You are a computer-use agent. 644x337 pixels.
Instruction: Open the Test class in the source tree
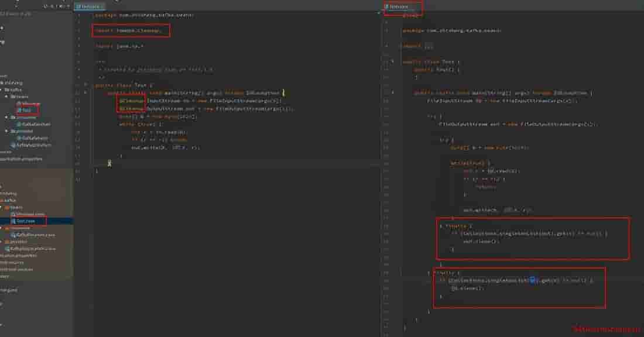click(26, 110)
